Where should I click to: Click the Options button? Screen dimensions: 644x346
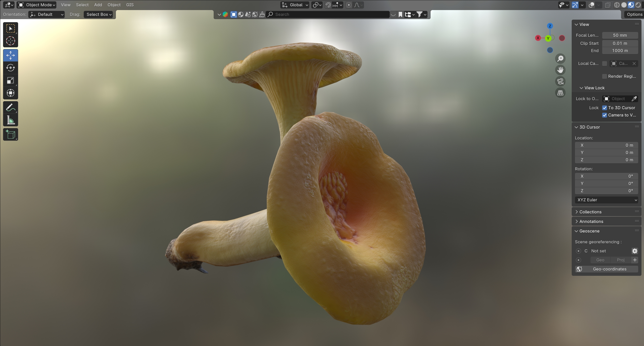coord(634,14)
